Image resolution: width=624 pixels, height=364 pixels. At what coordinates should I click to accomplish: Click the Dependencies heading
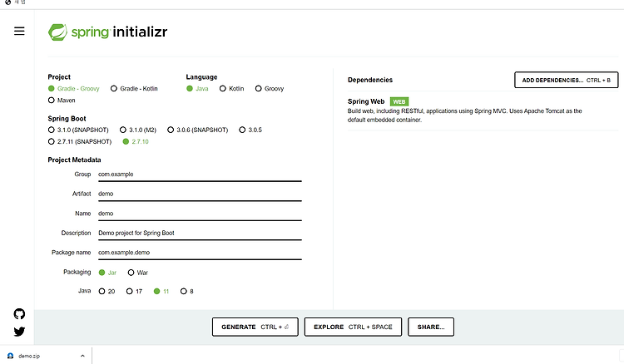[x=370, y=80]
